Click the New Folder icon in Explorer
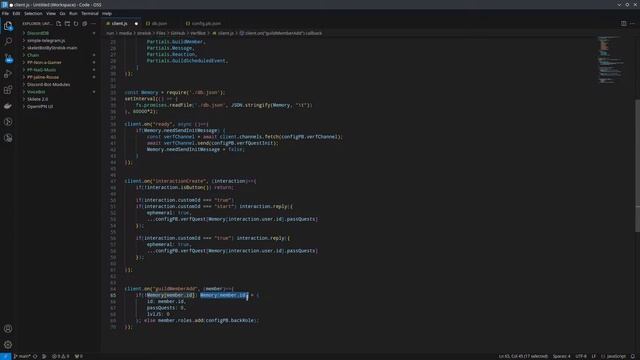 67,24
